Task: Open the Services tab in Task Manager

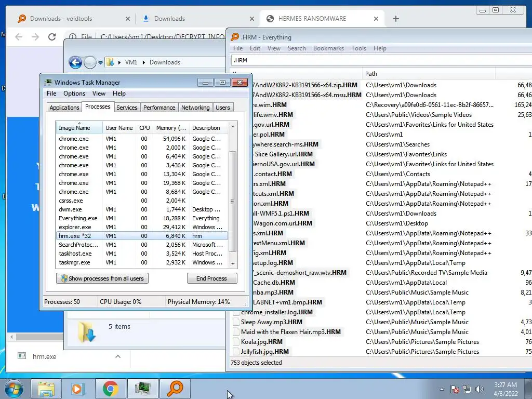Action: click(x=127, y=108)
